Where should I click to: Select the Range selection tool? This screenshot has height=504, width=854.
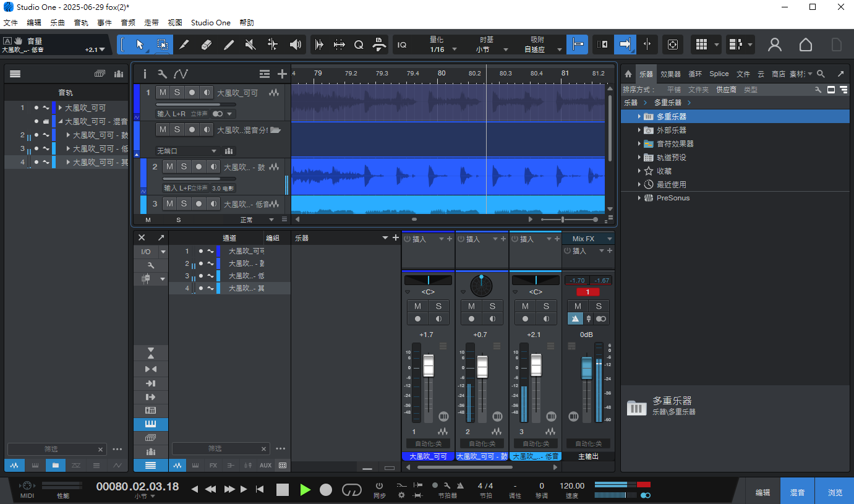pyautogui.click(x=162, y=45)
